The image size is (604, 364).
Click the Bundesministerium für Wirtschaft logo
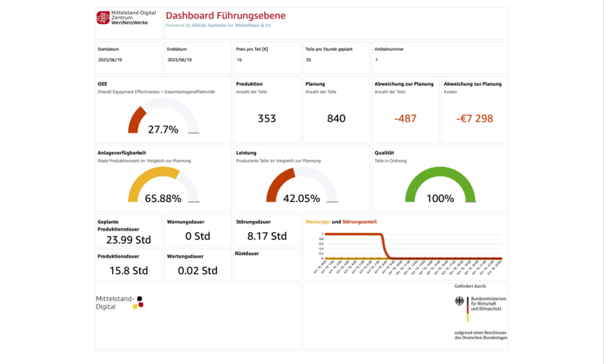pyautogui.click(x=480, y=309)
